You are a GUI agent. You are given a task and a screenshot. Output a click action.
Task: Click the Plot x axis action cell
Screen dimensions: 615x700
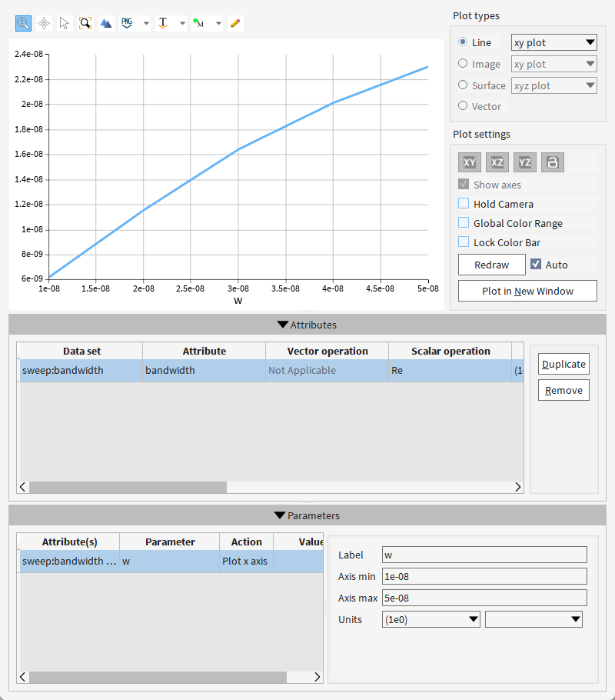pos(246,562)
